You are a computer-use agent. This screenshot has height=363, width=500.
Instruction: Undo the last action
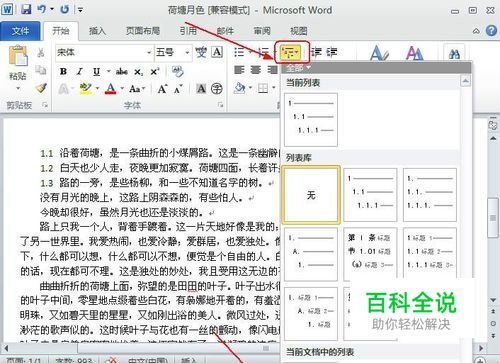(42, 9)
